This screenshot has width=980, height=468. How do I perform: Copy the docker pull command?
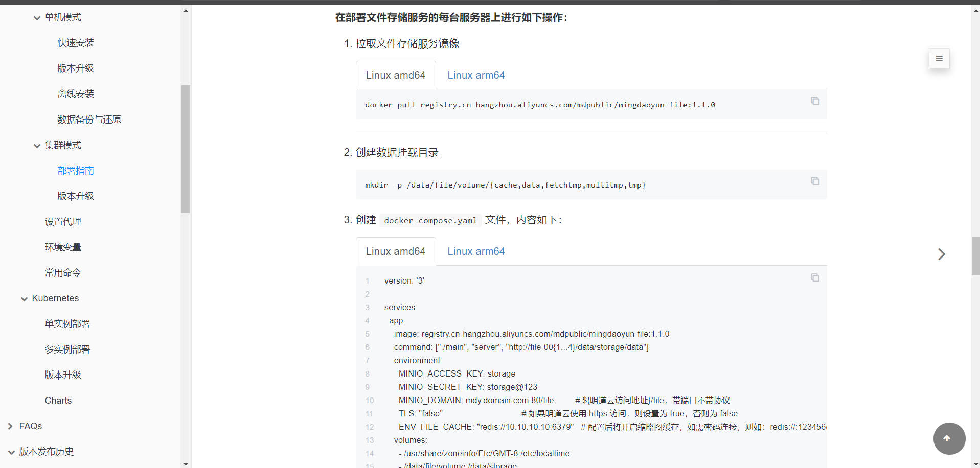(x=815, y=101)
